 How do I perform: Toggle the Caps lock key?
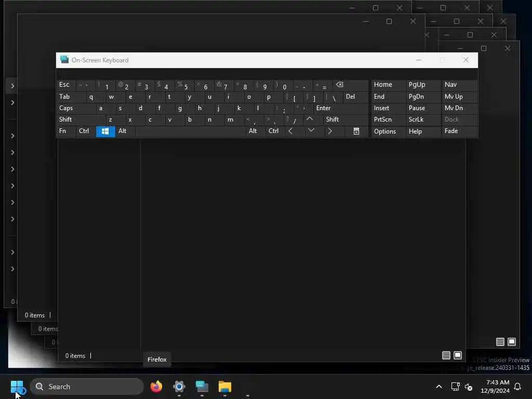click(76, 108)
